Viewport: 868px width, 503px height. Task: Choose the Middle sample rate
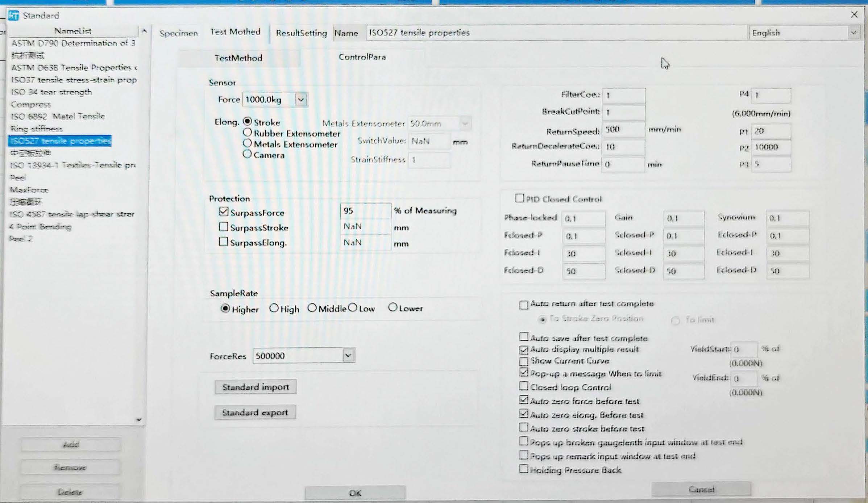(312, 308)
